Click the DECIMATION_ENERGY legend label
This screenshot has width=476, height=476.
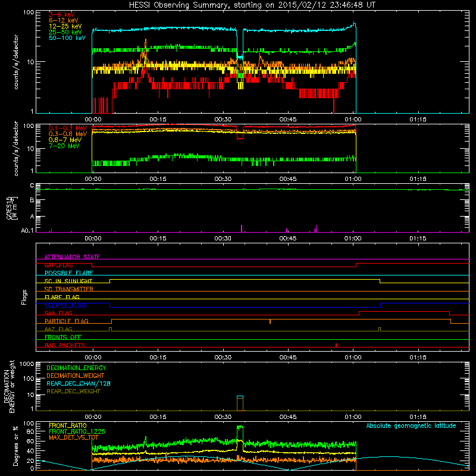[76, 368]
